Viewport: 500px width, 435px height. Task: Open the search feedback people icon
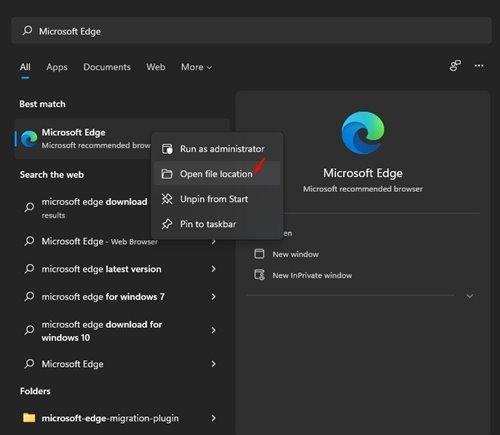coord(455,66)
